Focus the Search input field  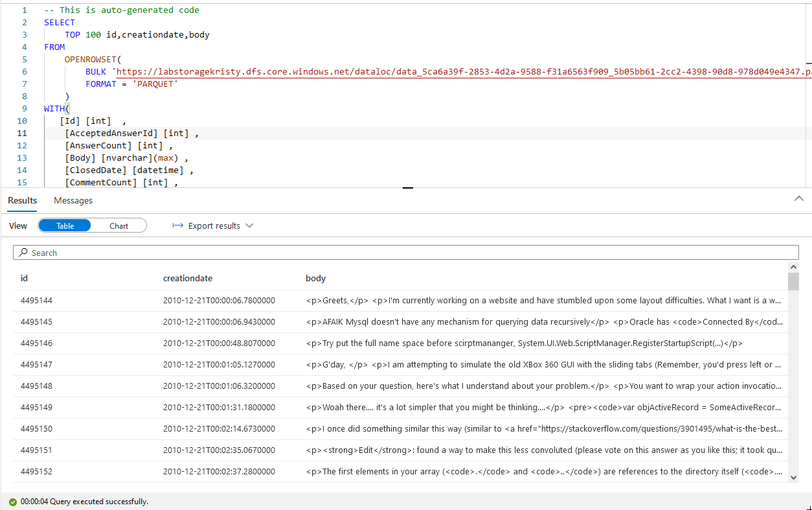pyautogui.click(x=408, y=253)
